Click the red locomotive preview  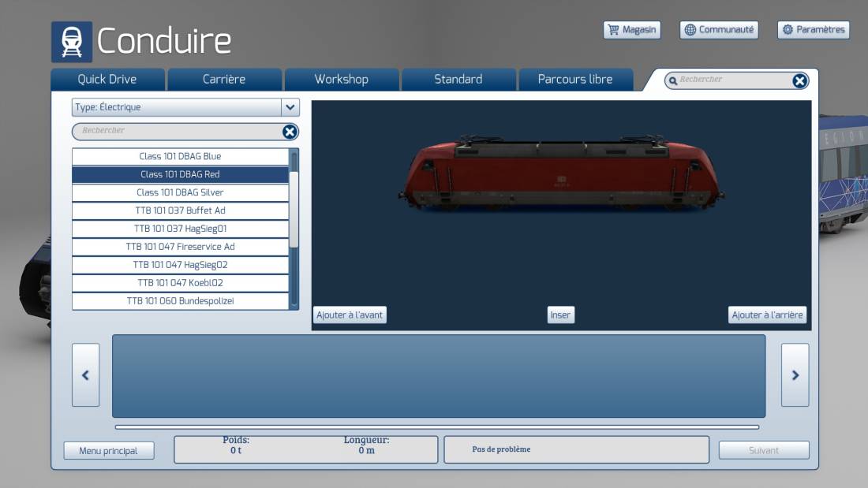[561, 172]
